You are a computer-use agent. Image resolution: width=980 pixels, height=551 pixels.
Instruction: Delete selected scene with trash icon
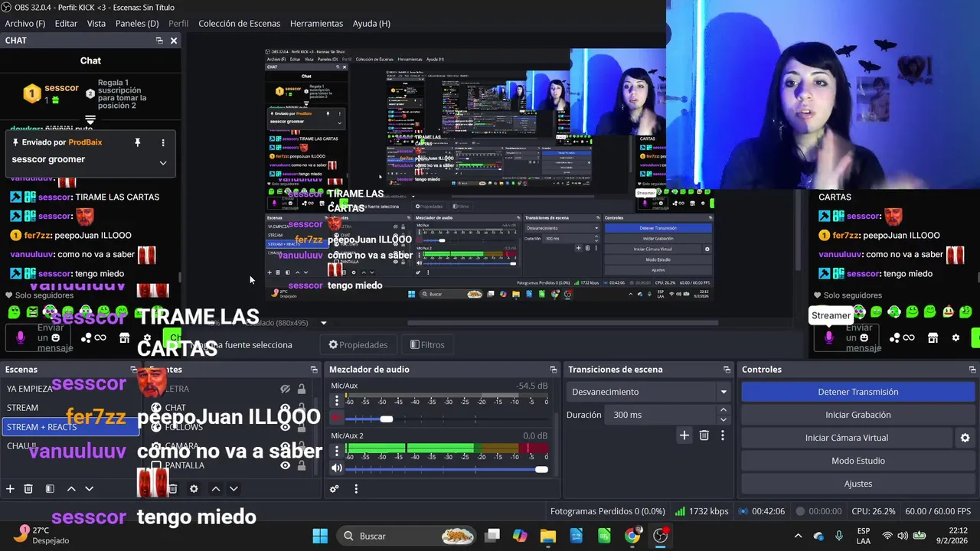[x=28, y=489]
